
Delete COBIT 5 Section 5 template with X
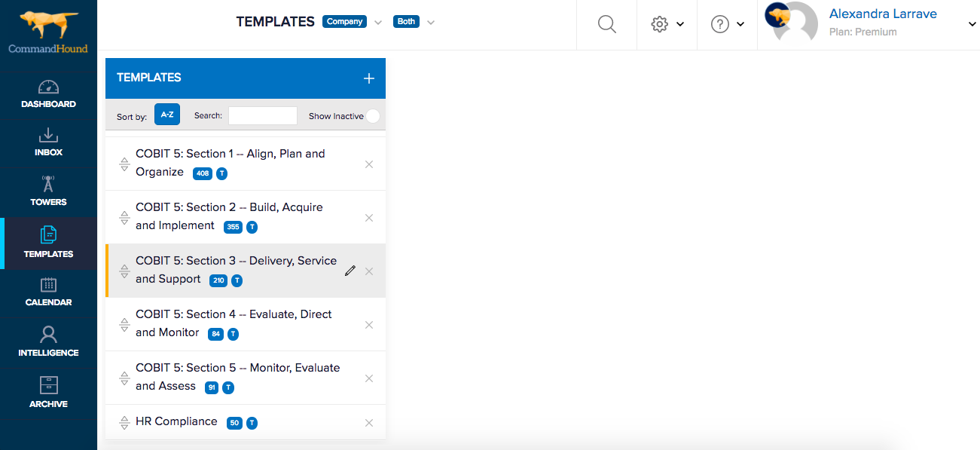[369, 378]
